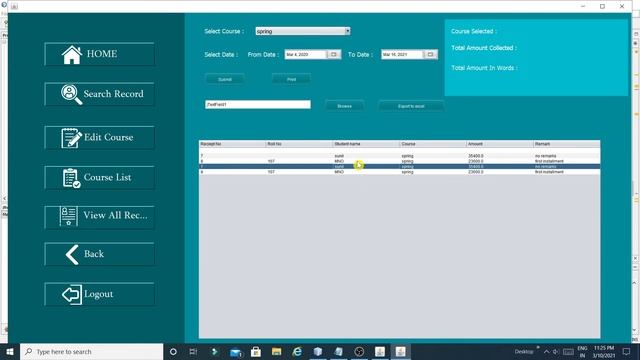640x360 pixels.
Task: Open the Course List page
Action: coord(100,178)
